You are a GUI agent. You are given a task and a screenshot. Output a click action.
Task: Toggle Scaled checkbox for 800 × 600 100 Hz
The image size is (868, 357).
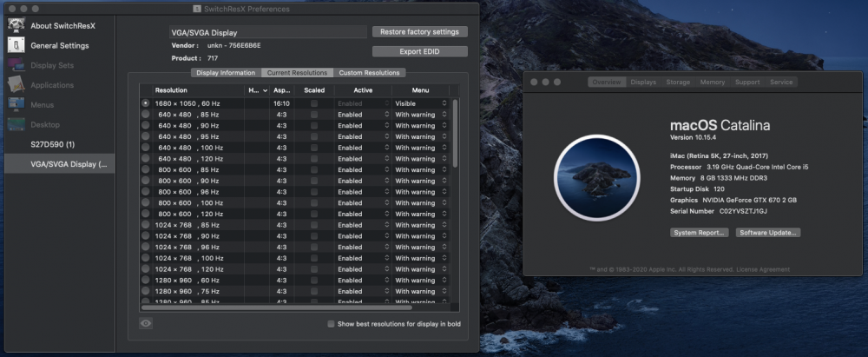pos(314,203)
